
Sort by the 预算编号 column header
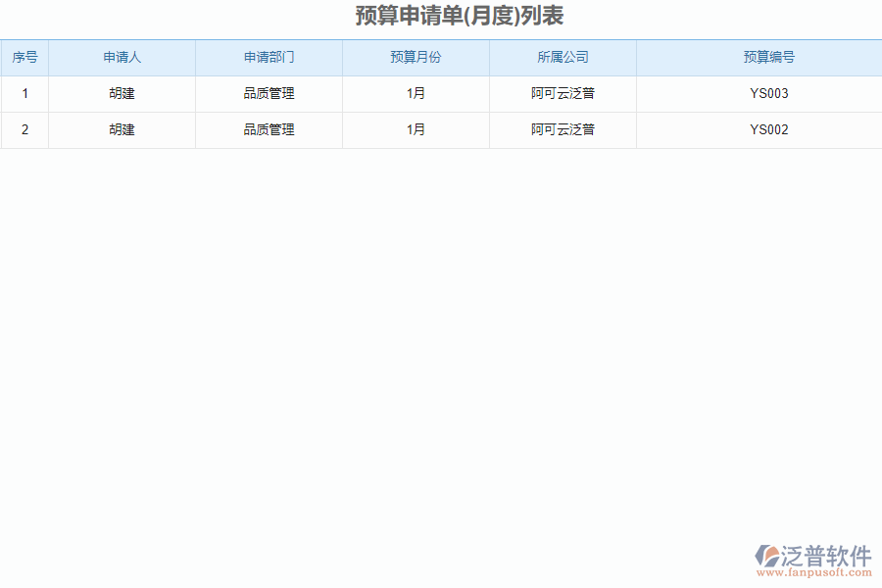coord(759,57)
